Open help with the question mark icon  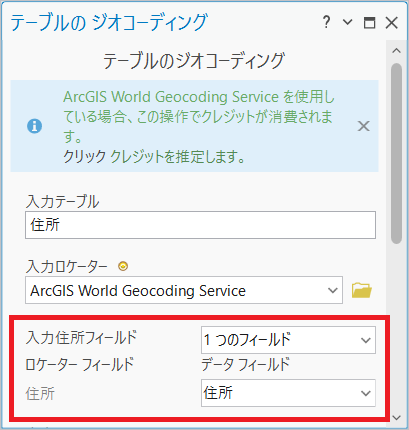pyautogui.click(x=326, y=22)
